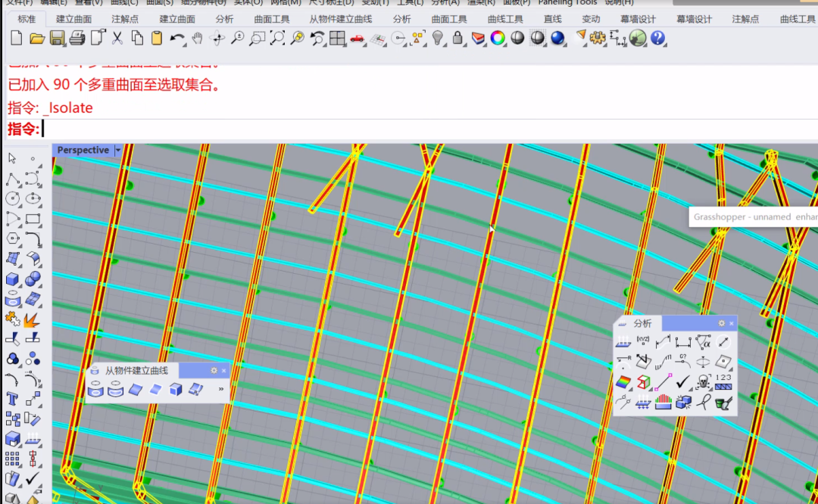
Task: Open gear settings of 从物件建立曲线 floating panel
Action: (x=214, y=371)
